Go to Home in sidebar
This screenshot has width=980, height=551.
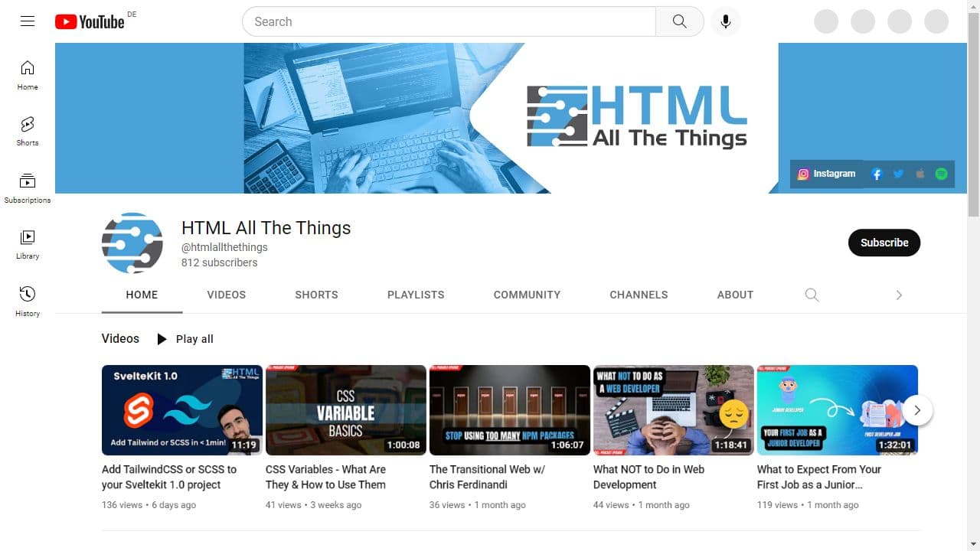[28, 75]
